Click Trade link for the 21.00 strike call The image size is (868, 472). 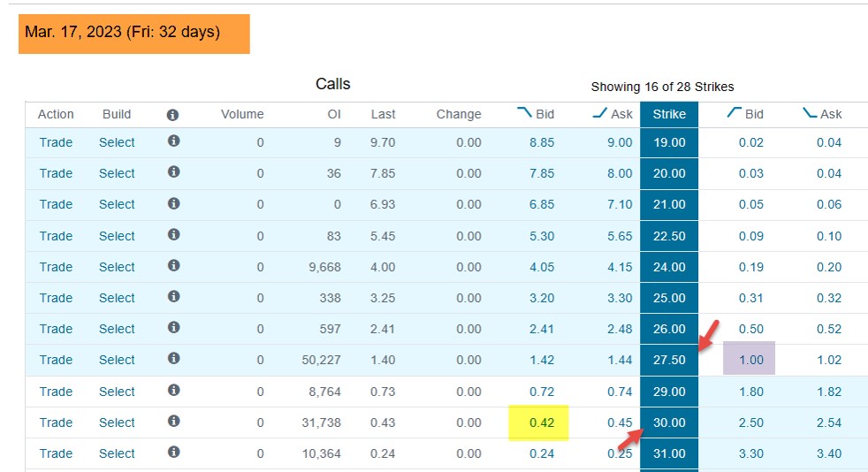56,204
